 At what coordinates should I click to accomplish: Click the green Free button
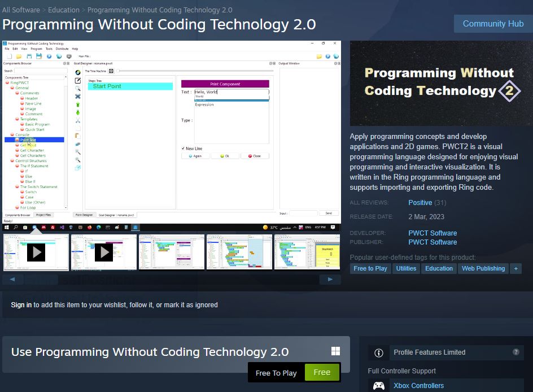coord(322,372)
